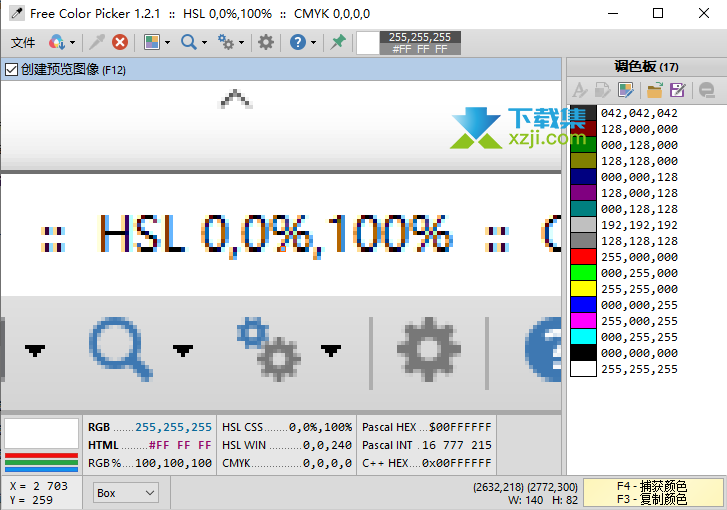
Task: Click the X = 2 703 coordinate readout
Action: [38, 486]
